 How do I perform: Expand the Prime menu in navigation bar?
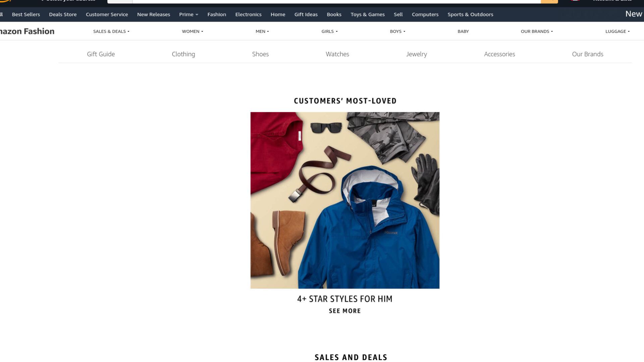pyautogui.click(x=189, y=14)
